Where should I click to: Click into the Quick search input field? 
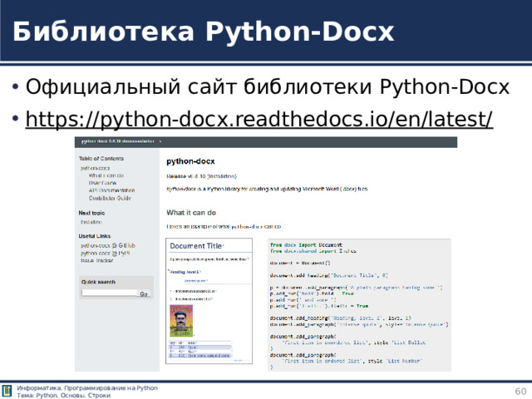click(x=109, y=293)
